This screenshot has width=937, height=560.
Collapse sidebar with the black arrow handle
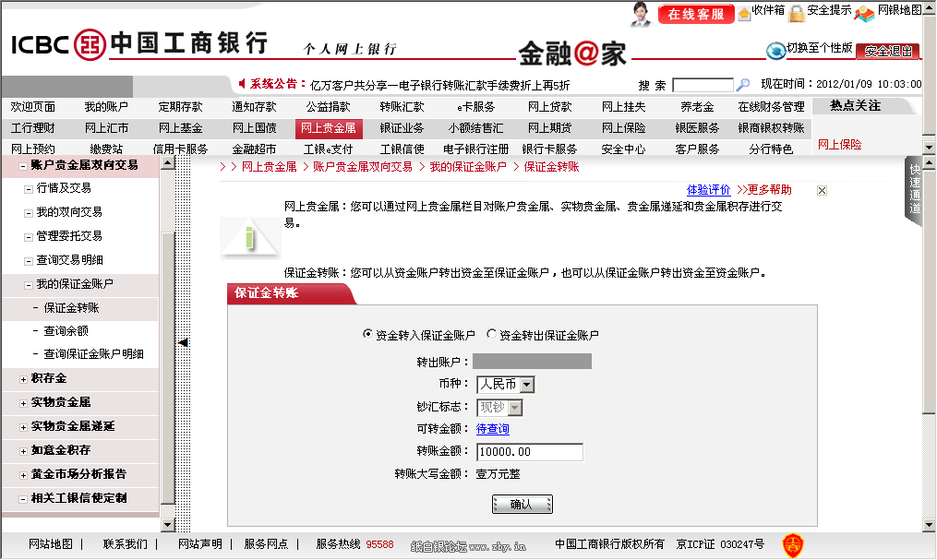point(184,342)
